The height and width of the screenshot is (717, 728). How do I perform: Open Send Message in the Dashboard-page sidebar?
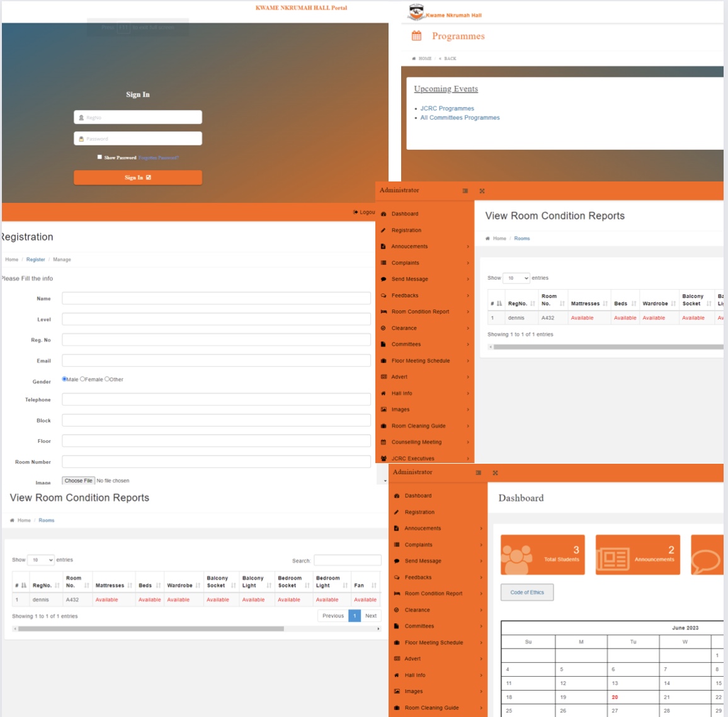tap(423, 561)
